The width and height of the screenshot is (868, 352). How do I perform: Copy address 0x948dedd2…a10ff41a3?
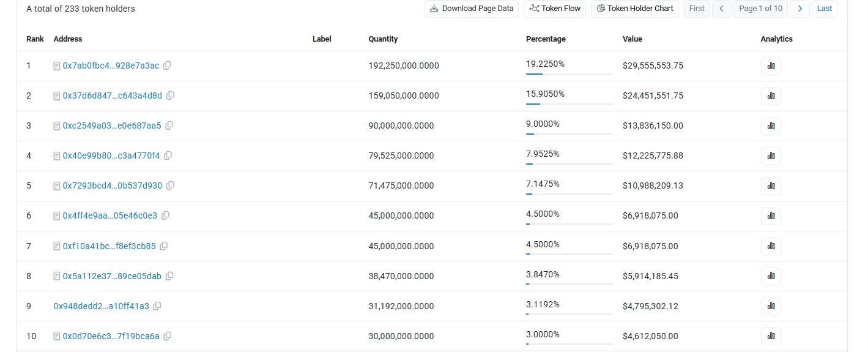157,306
